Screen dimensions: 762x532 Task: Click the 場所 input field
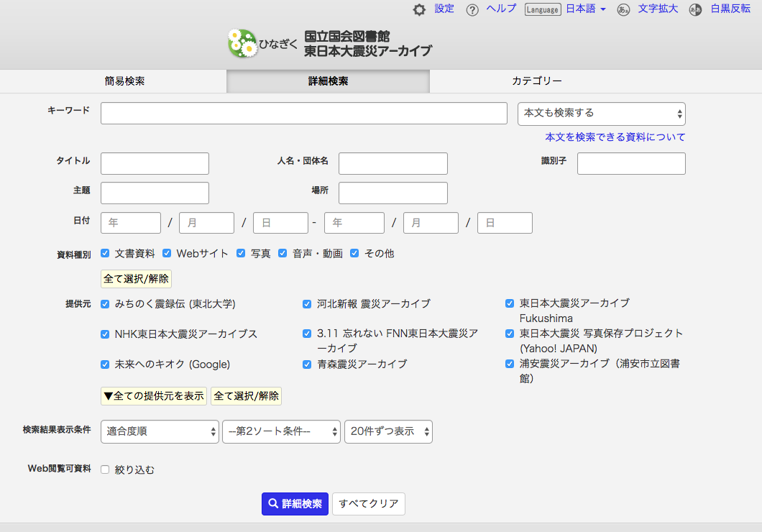(x=393, y=193)
